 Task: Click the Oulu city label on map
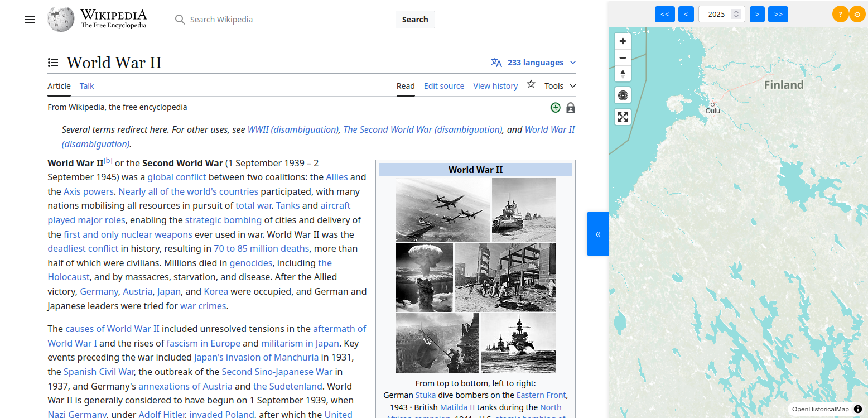click(713, 110)
